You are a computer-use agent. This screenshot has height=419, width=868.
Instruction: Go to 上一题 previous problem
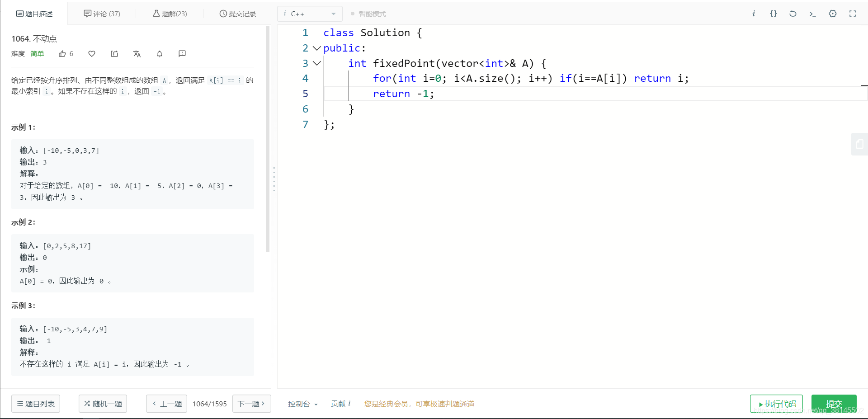click(167, 404)
